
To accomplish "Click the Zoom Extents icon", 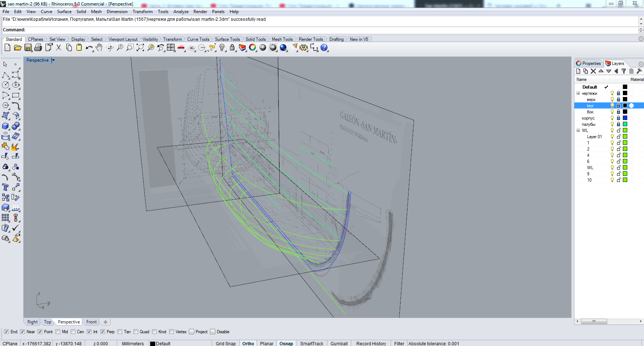I will pos(140,48).
